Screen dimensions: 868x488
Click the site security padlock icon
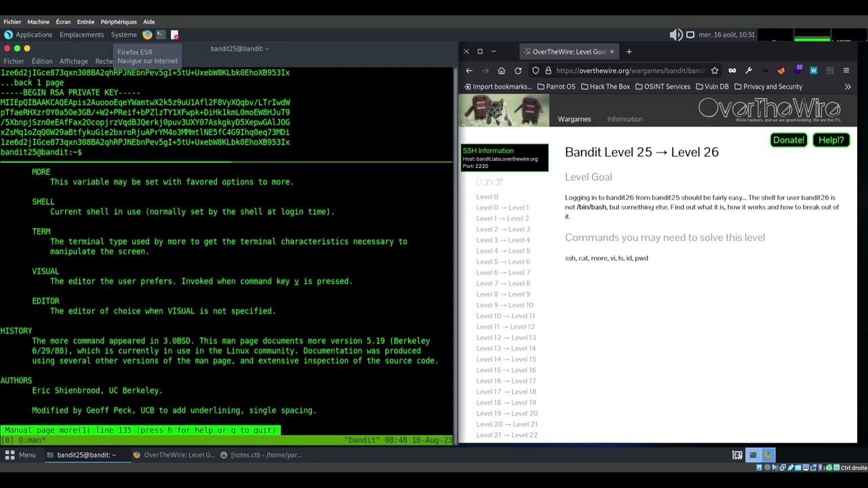(548, 70)
